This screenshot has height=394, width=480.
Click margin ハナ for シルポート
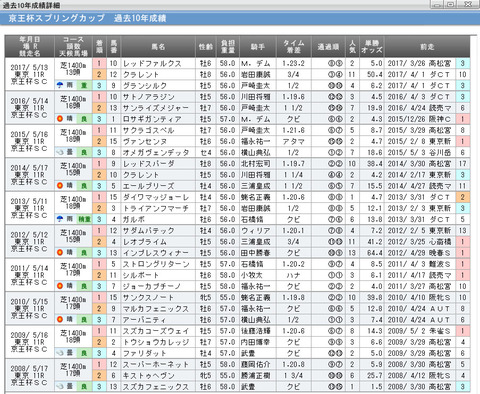tap(293, 275)
